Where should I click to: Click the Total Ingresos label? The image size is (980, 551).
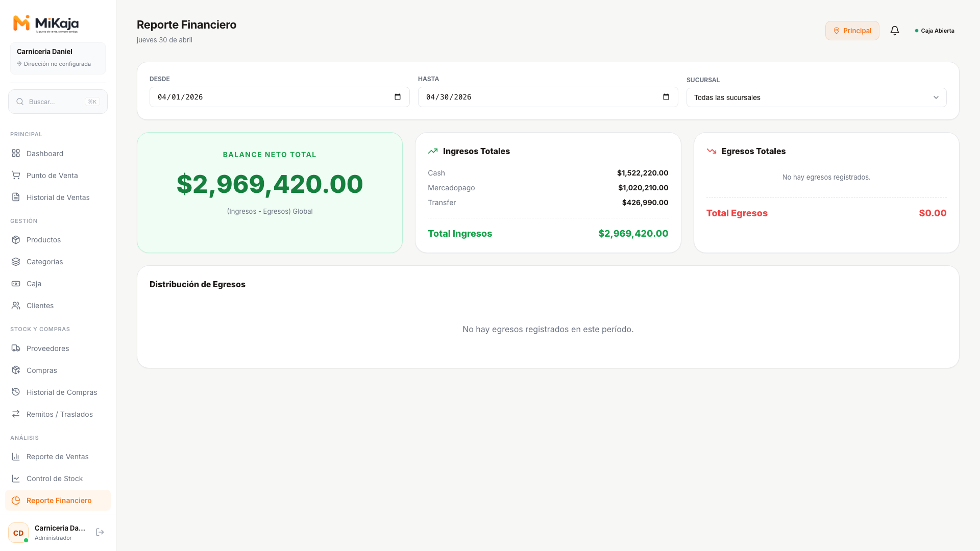tap(460, 234)
